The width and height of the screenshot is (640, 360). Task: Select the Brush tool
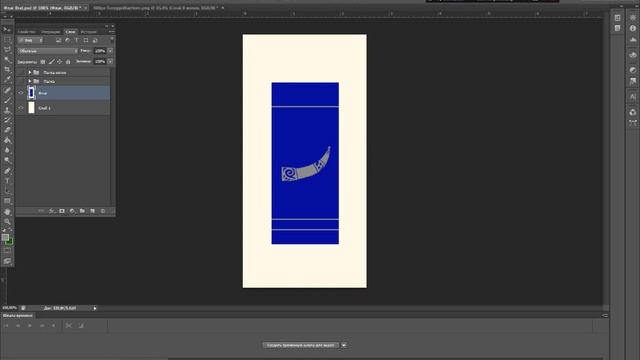pyautogui.click(x=7, y=100)
